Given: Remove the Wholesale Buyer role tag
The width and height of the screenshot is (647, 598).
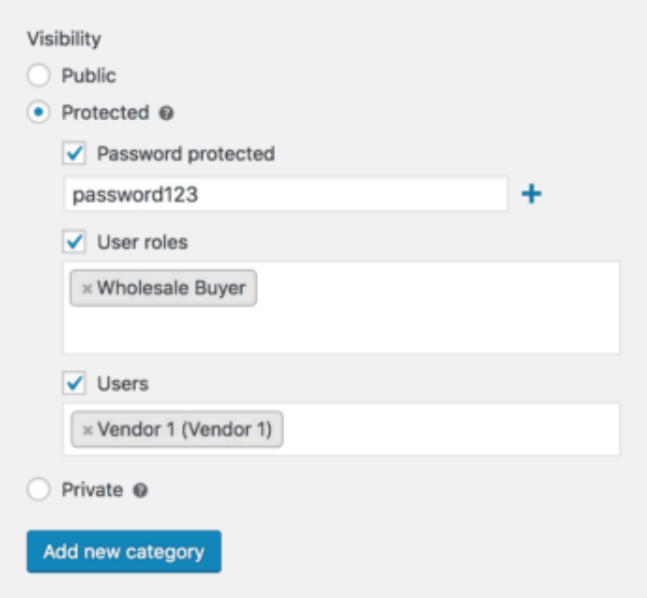Looking at the screenshot, I should [x=87, y=289].
